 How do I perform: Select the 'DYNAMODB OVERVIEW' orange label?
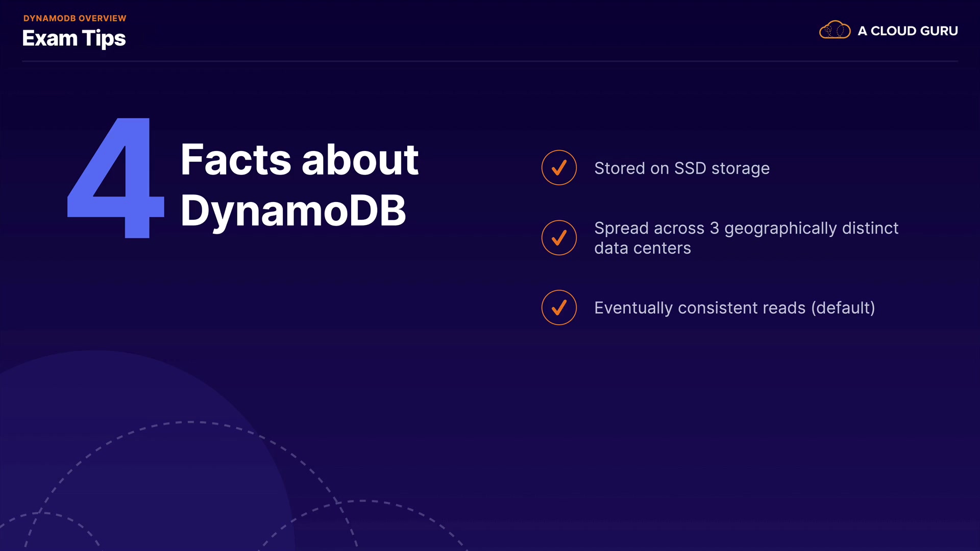(75, 18)
